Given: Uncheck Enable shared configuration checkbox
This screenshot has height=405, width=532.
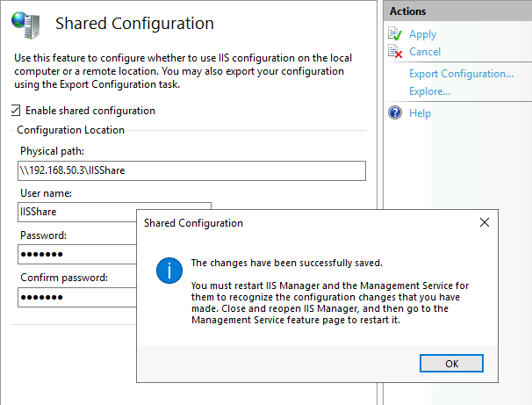Looking at the screenshot, I should tap(16, 111).
